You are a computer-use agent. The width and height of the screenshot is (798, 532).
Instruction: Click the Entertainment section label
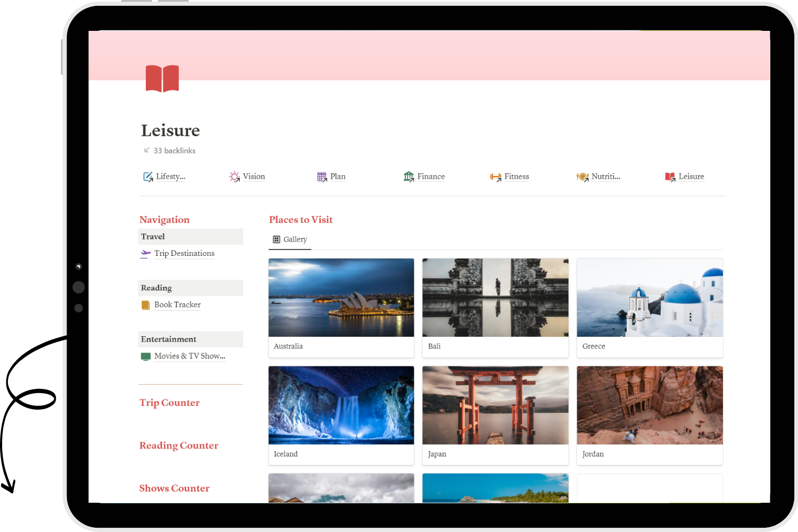coord(169,339)
